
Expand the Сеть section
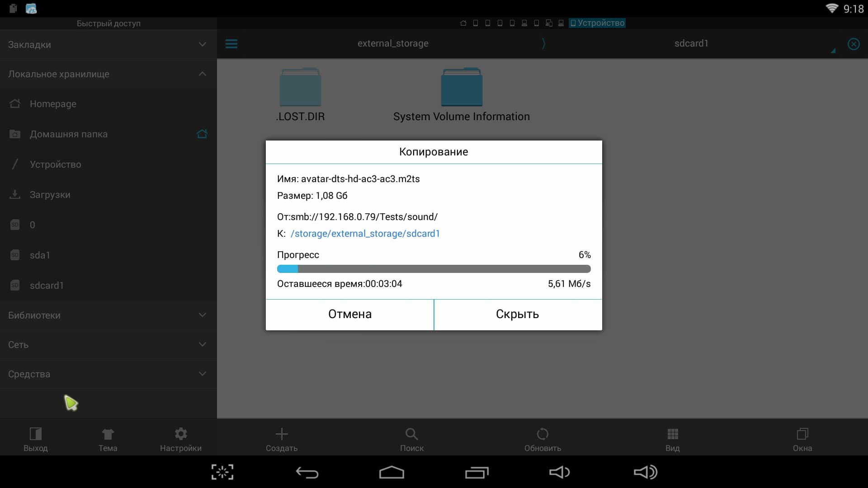[202, 344]
